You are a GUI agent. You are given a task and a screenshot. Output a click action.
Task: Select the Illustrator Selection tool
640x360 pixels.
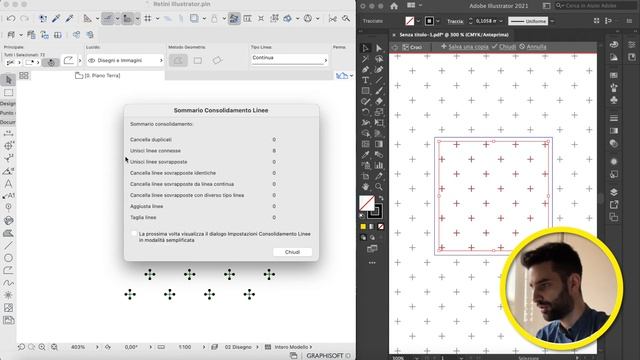pyautogui.click(x=365, y=48)
